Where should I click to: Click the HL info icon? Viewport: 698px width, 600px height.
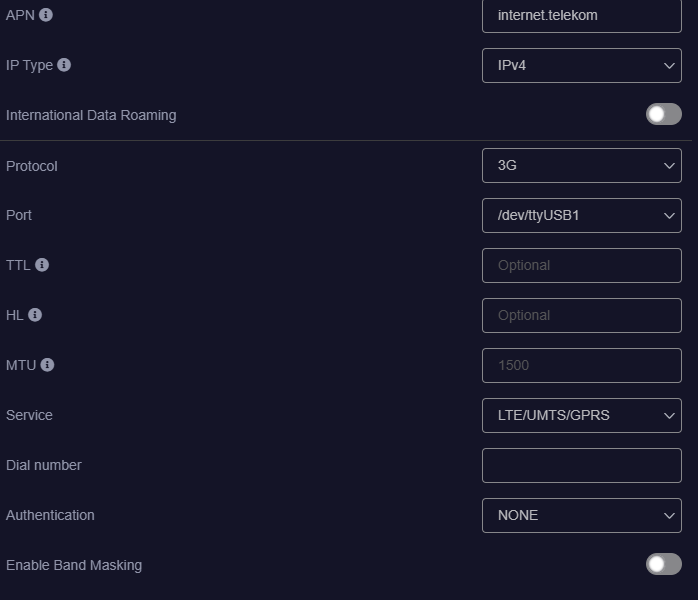(x=35, y=315)
